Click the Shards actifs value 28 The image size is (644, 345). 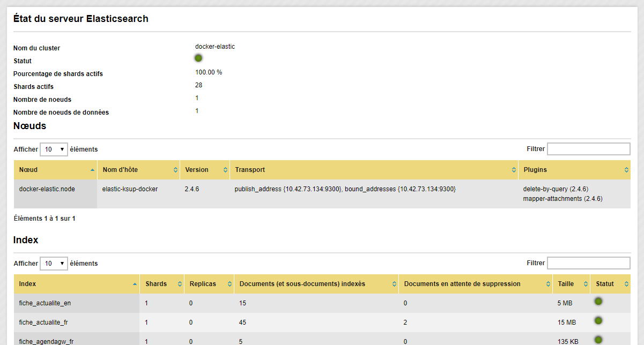198,85
